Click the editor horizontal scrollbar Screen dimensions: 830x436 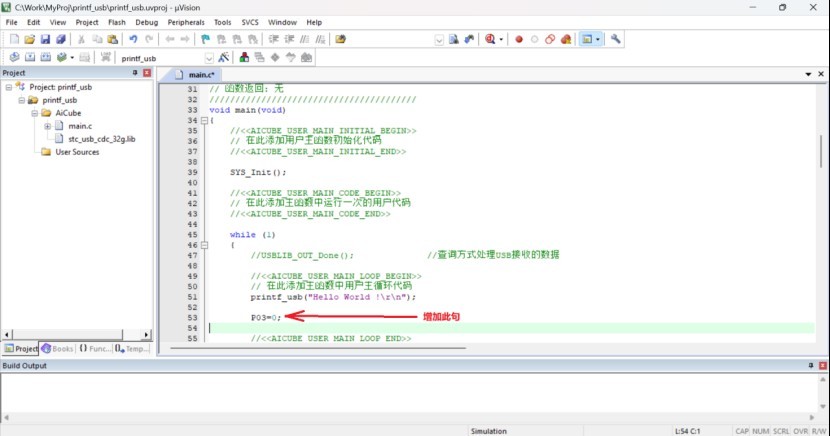[318, 348]
